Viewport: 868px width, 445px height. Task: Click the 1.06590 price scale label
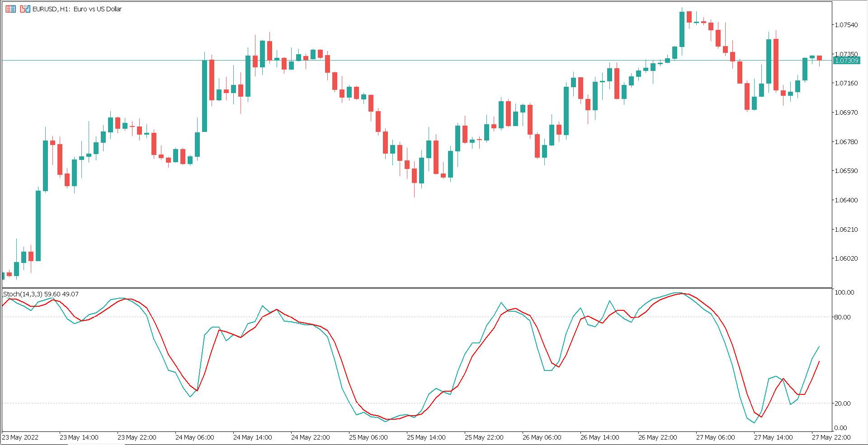846,171
